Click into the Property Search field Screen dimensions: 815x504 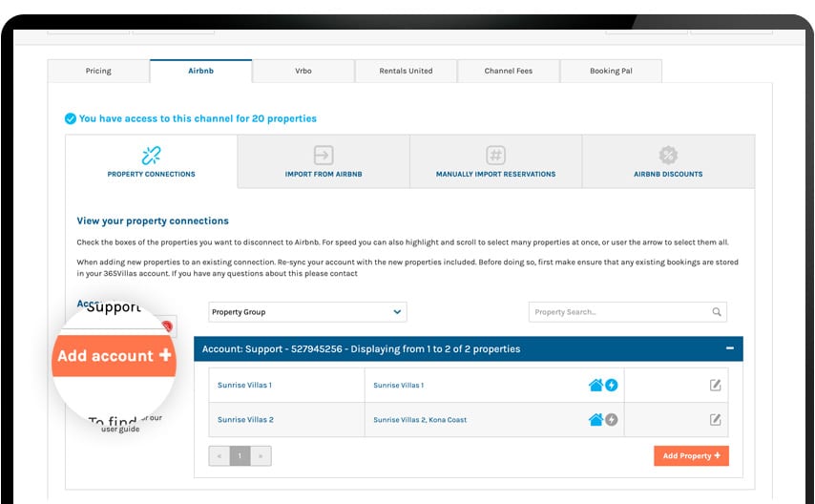618,312
